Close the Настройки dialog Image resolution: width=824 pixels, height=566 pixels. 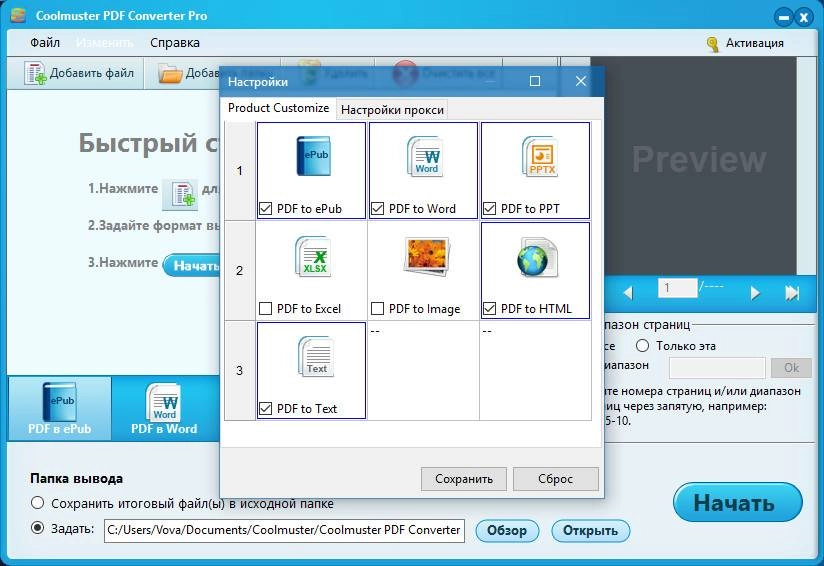coord(581,81)
